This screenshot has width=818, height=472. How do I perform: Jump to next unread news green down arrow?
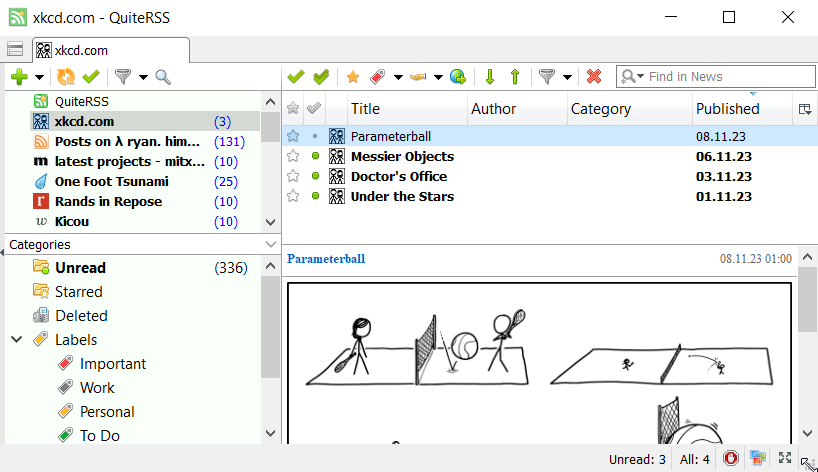coord(490,77)
